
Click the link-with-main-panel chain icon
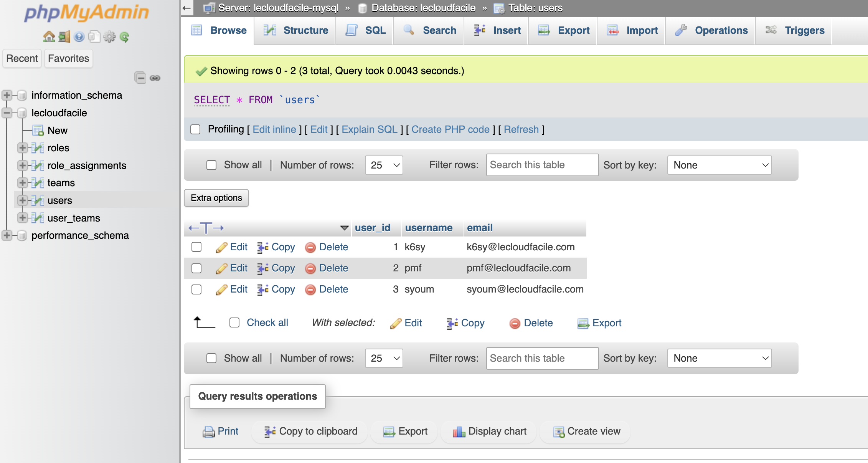155,78
